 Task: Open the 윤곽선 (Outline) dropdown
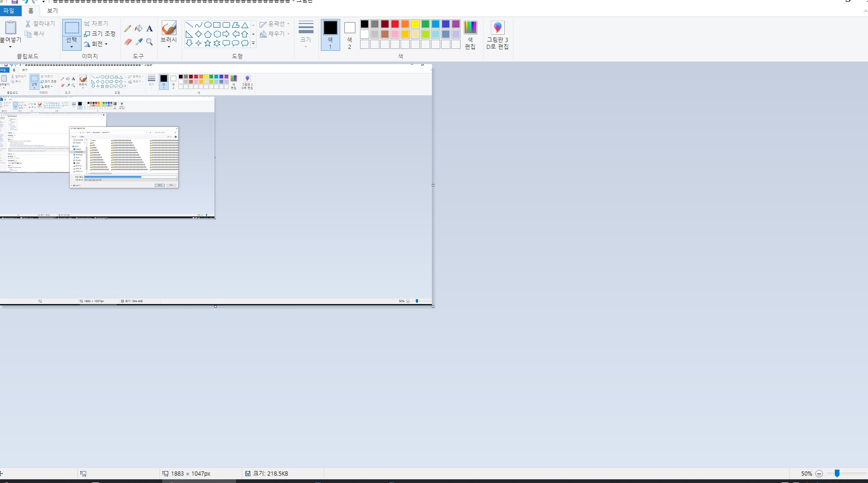pos(275,24)
